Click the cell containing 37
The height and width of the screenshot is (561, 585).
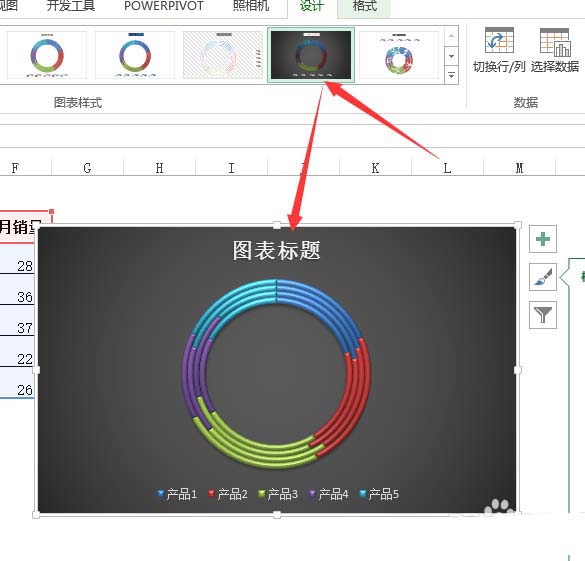tap(17, 321)
